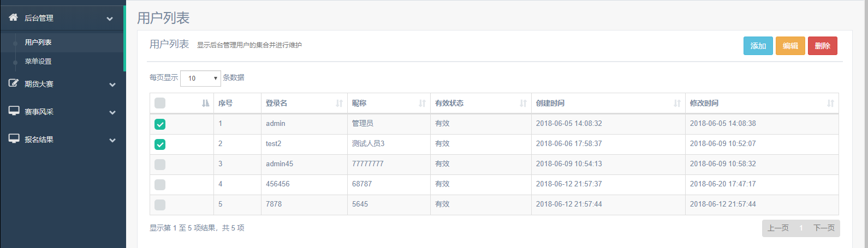Screen dimensions: 868x248
Task: Click created time 2018-06-06 17:58:37
Action: pos(569,143)
